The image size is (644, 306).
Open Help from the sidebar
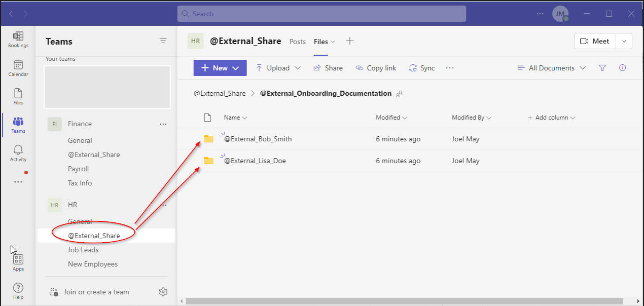18,290
